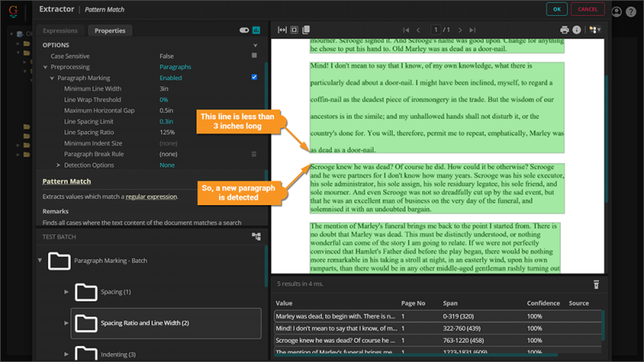
Task: Select the Spacing Ratio and Line Width folder
Action: [x=145, y=323]
